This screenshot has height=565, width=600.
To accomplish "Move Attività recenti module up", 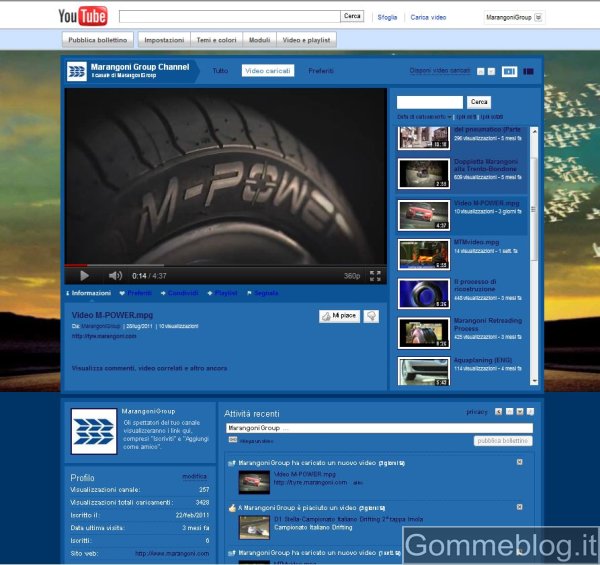I will (x=509, y=412).
